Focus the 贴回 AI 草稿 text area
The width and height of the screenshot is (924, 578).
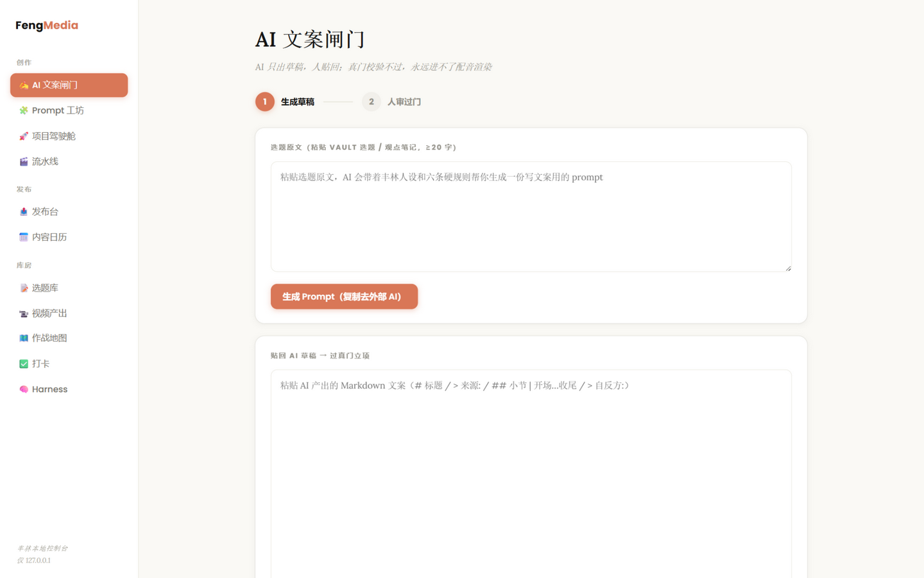coord(531,474)
